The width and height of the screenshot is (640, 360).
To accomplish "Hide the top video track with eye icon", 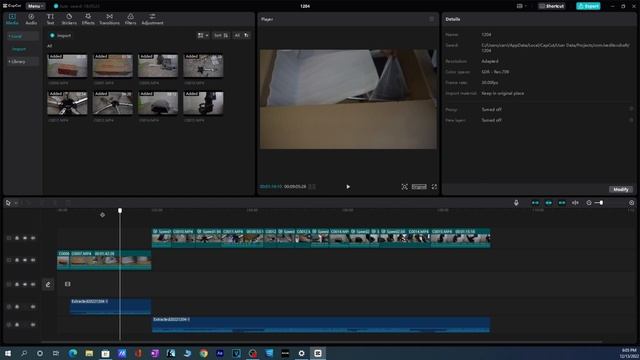I will click(25, 238).
